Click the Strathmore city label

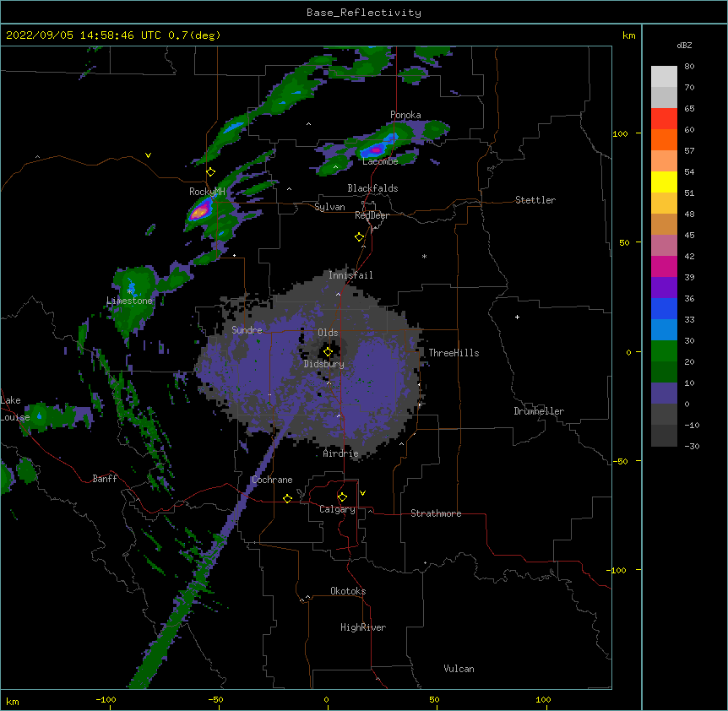[x=436, y=513]
